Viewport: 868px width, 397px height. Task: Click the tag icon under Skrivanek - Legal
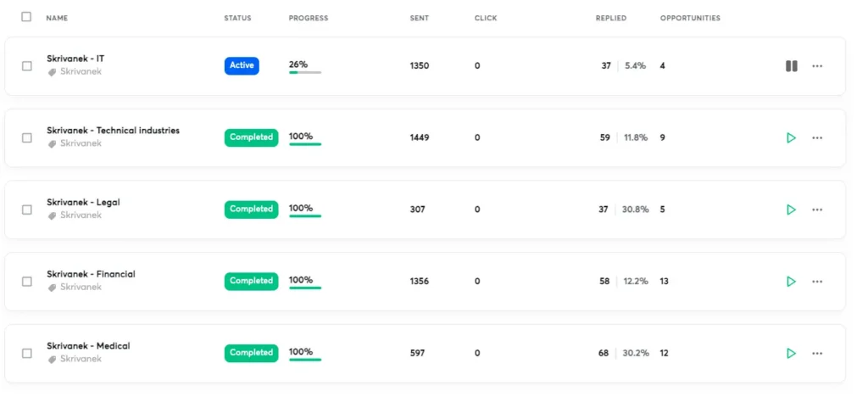point(52,215)
